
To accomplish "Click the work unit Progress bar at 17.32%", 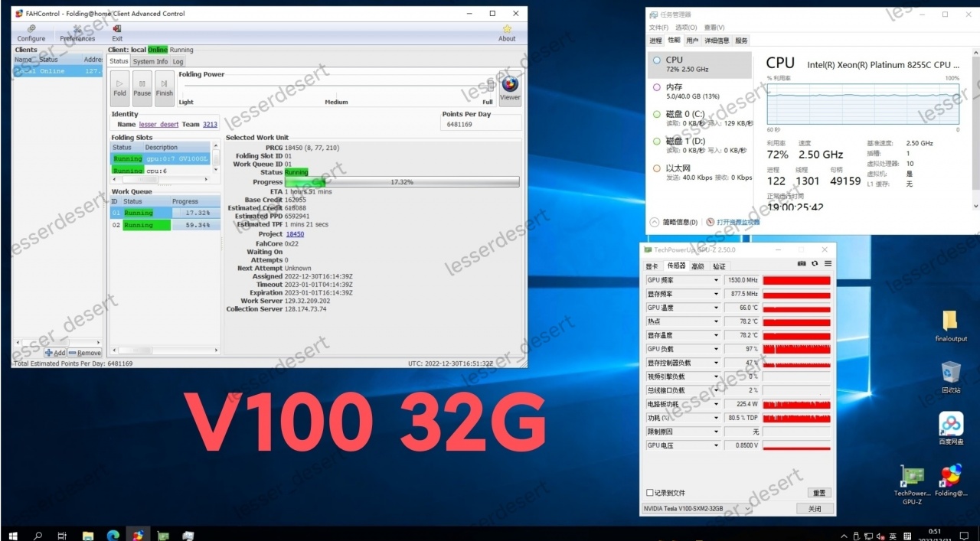I will pos(402,182).
